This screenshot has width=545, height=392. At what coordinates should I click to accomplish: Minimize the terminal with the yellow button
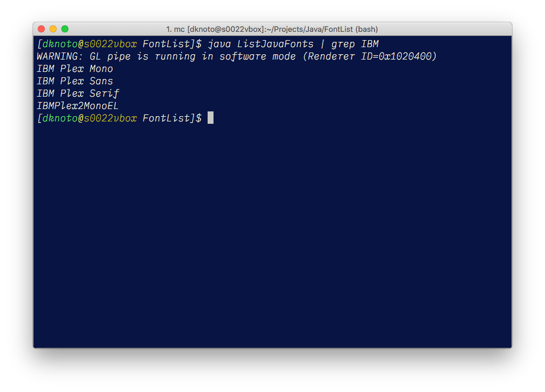[53, 29]
